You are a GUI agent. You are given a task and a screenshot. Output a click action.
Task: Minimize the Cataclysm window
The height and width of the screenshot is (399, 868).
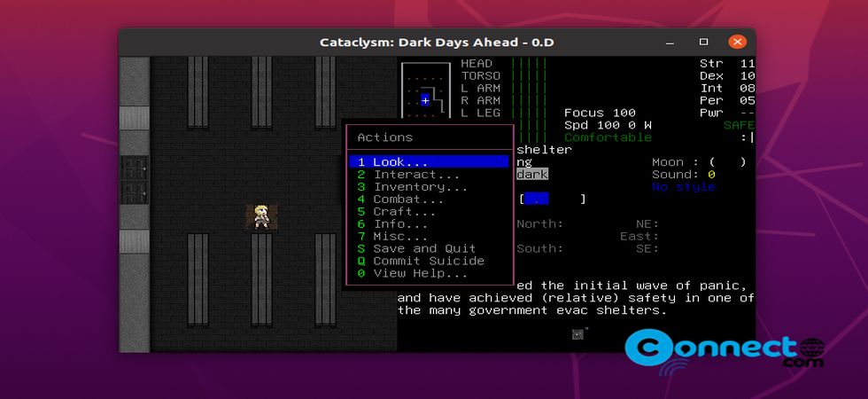click(670, 43)
